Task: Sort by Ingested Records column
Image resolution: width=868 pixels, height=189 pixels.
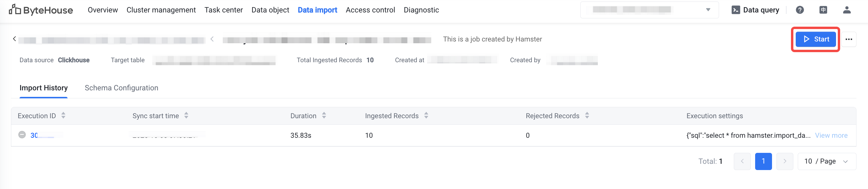Action: point(426,116)
